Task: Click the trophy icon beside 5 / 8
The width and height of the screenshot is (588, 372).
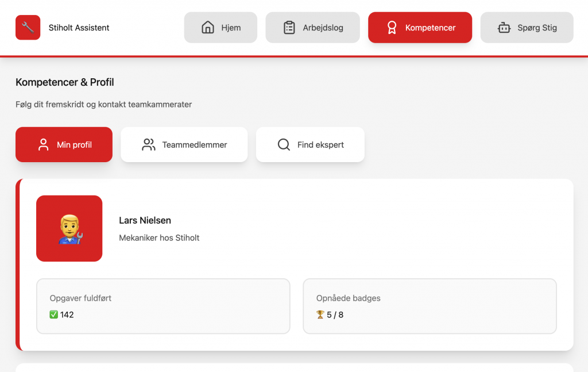Action: [320, 315]
